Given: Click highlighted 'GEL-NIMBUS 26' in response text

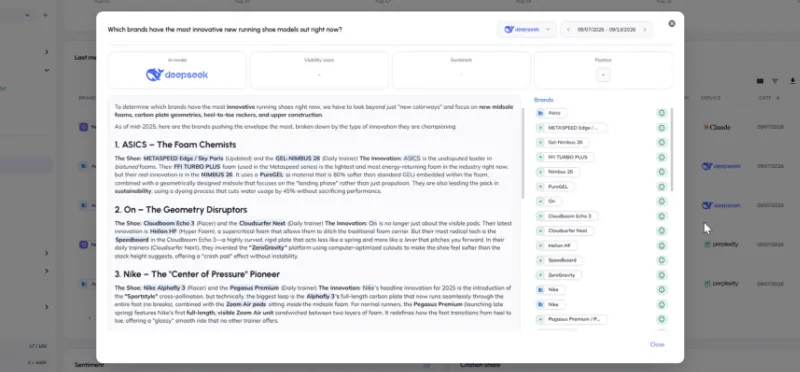Looking at the screenshot, I should (x=297, y=159).
